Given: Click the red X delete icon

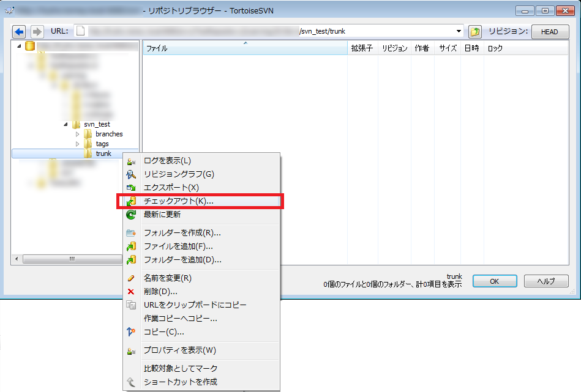Looking at the screenshot, I should coord(131,292).
